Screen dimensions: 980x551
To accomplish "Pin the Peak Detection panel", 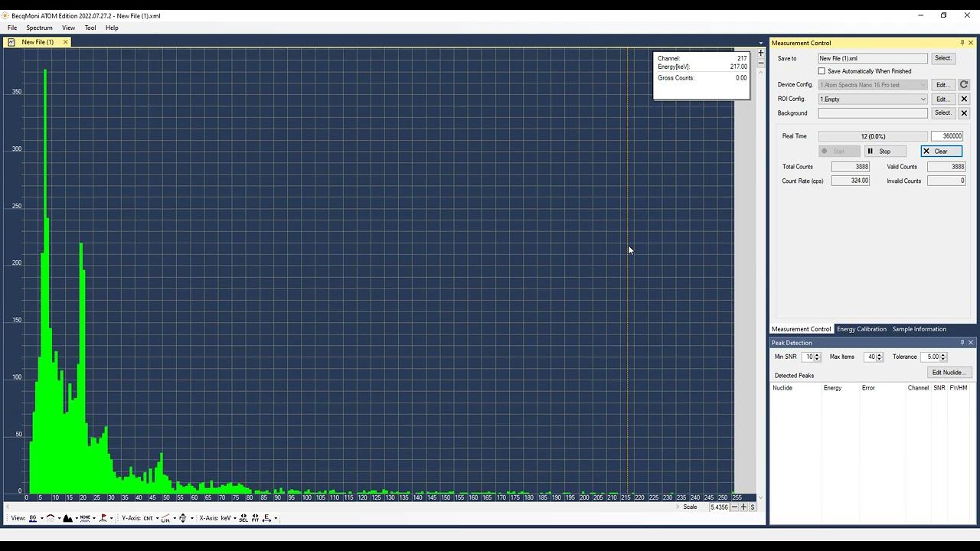I will [x=962, y=343].
